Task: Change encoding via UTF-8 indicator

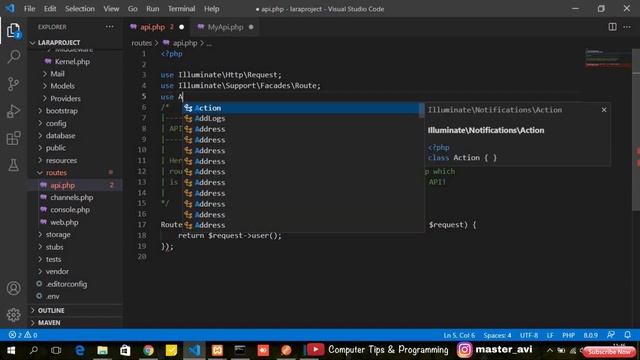Action: [529, 335]
